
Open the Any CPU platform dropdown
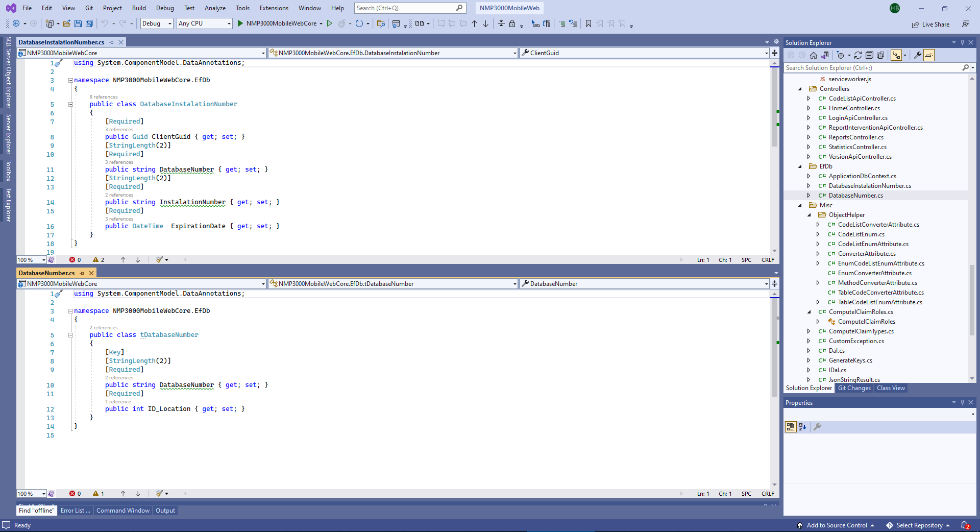205,23
